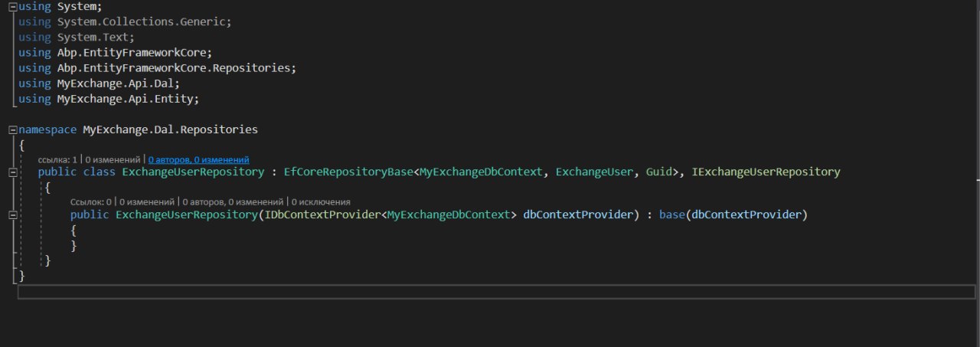Screen dimensions: 980x347
Task: Click the 'class' keyword
Action: pyautogui.click(x=99, y=172)
